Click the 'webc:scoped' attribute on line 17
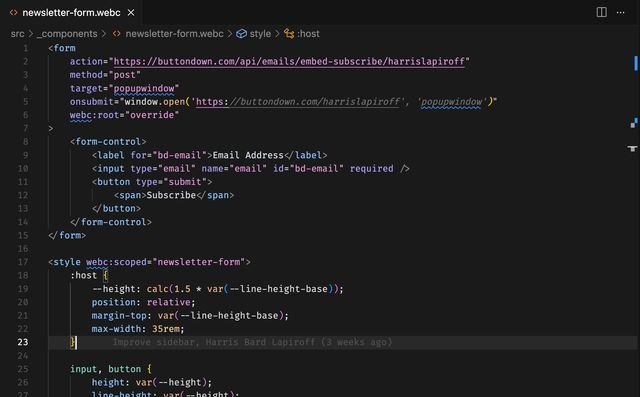Image resolution: width=640 pixels, height=397 pixels. (x=116, y=262)
